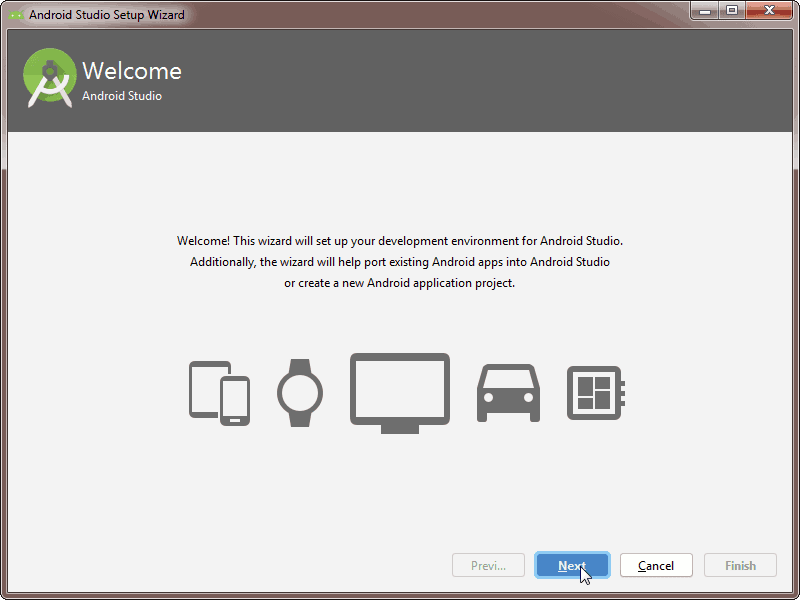Proceed with the Next button
Image resolution: width=800 pixels, height=600 pixels.
pyautogui.click(x=572, y=565)
